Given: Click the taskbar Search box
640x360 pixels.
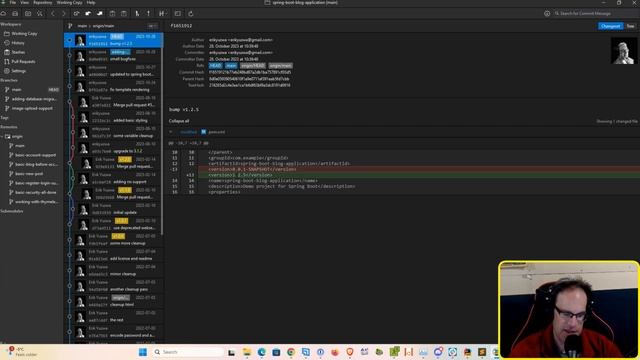Looking at the screenshot, I should coord(188,352).
